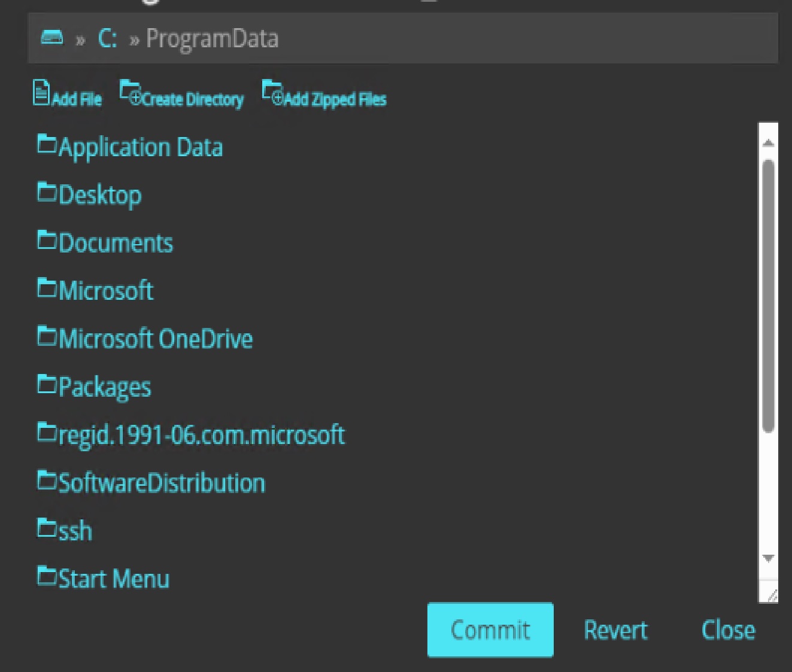Image resolution: width=792 pixels, height=672 pixels.
Task: Click the folder icon beside Microsoft OneDrive
Action: [x=45, y=336]
